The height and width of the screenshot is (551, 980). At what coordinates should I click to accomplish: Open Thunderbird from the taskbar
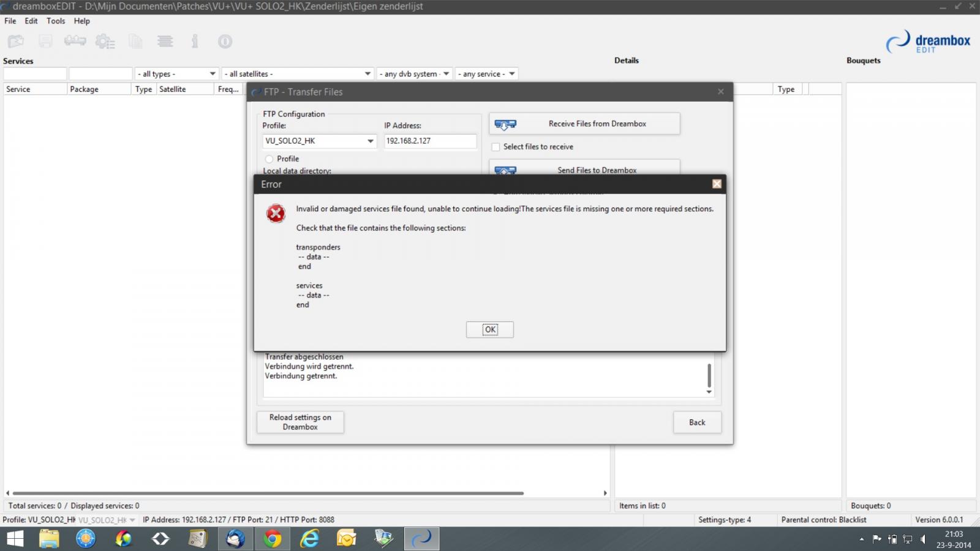click(x=235, y=539)
